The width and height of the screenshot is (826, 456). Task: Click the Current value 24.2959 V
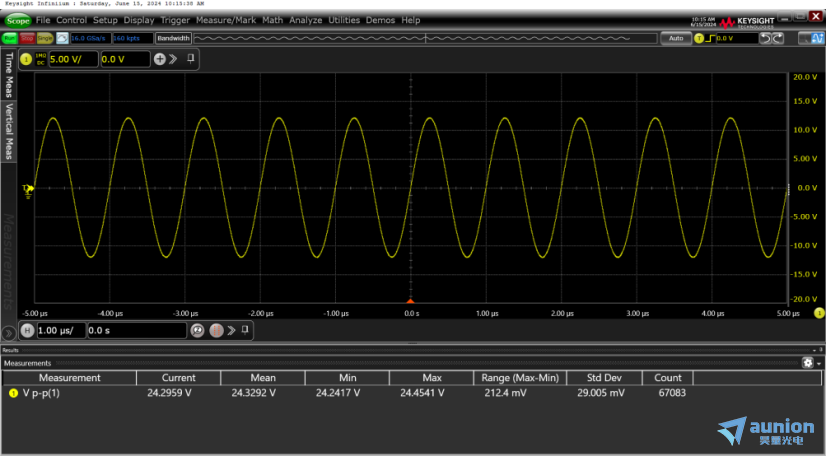point(169,393)
